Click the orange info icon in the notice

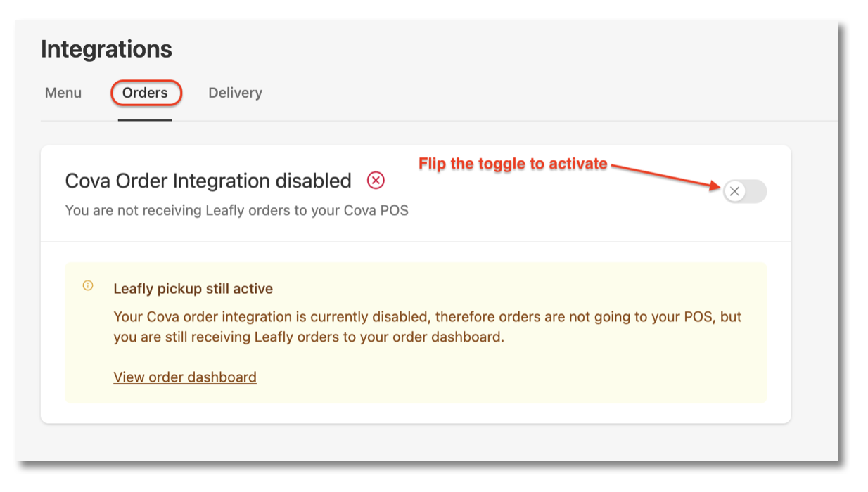pyautogui.click(x=88, y=285)
